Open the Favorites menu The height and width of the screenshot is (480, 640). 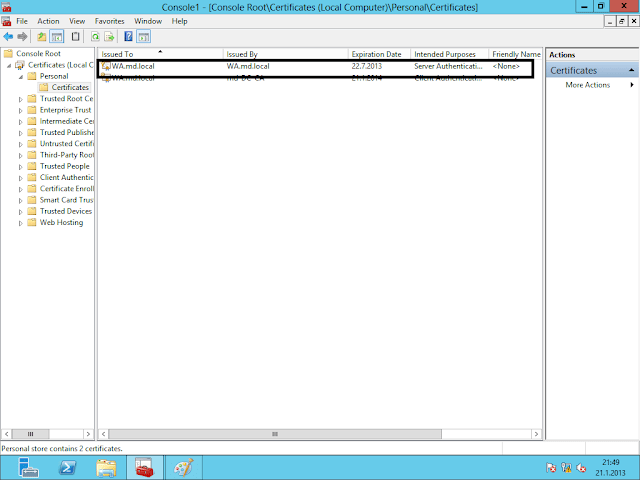109,21
